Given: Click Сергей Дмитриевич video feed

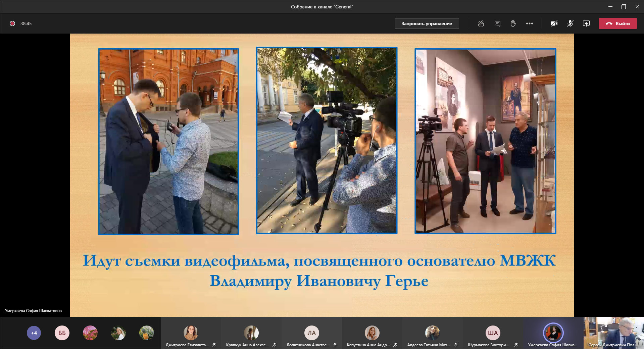Looking at the screenshot, I should pyautogui.click(x=613, y=332).
